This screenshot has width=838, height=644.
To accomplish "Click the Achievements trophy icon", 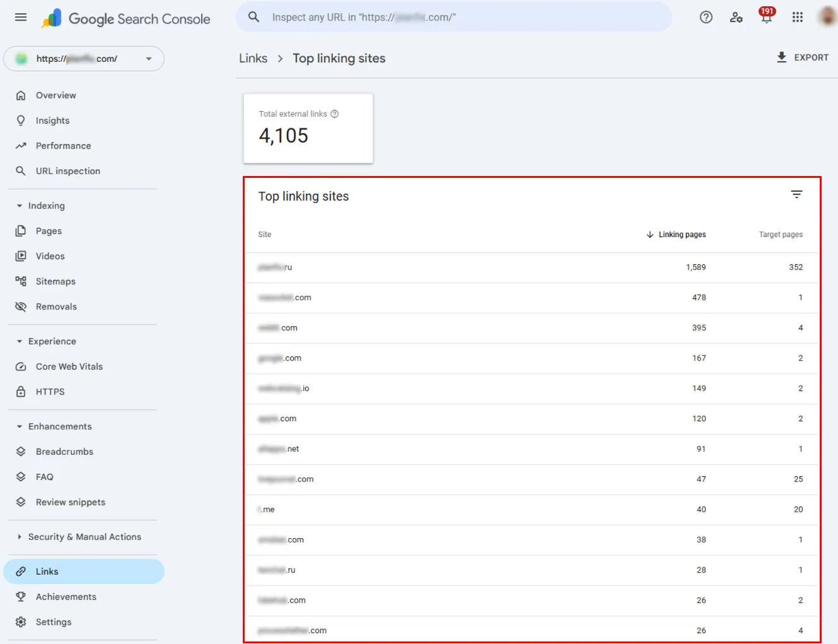I will click(21, 597).
